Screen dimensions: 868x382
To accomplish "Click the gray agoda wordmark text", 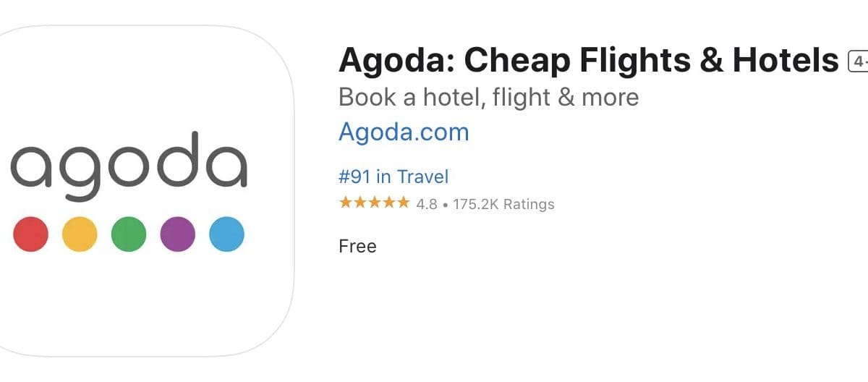I will point(129,166).
